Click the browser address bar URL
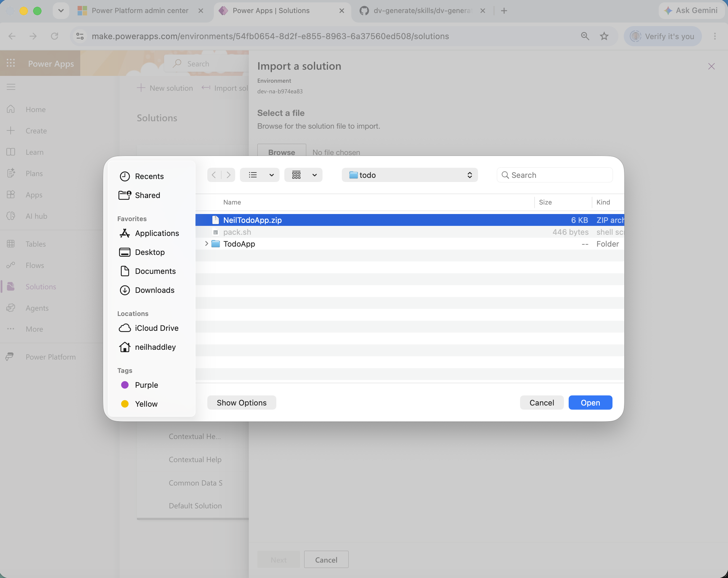This screenshot has width=728, height=578. pos(270,36)
